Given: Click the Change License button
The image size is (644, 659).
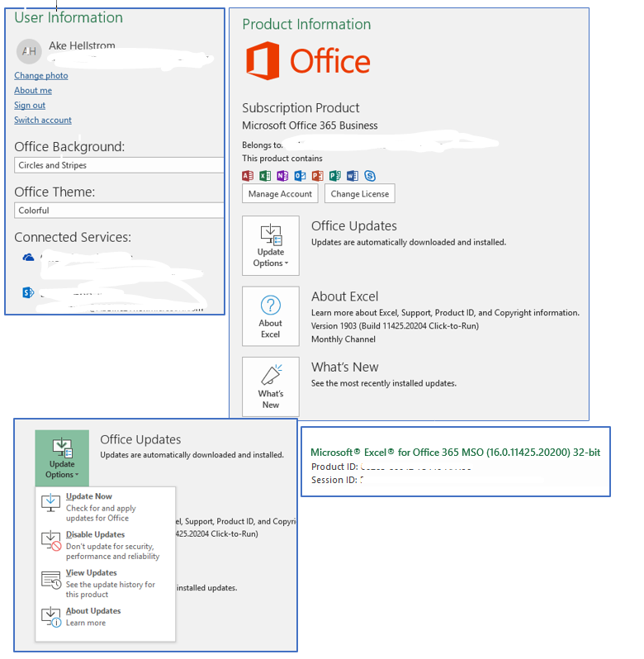Looking at the screenshot, I should tap(360, 194).
